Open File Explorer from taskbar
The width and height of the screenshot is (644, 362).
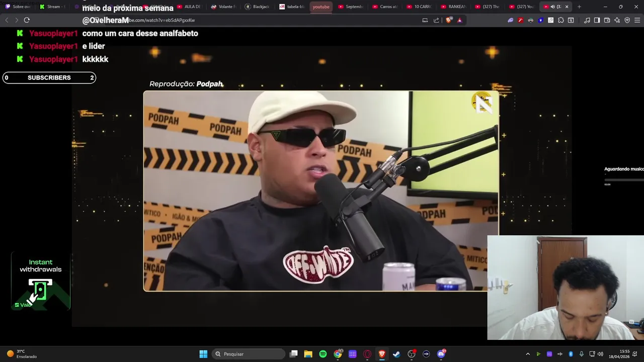click(308, 354)
